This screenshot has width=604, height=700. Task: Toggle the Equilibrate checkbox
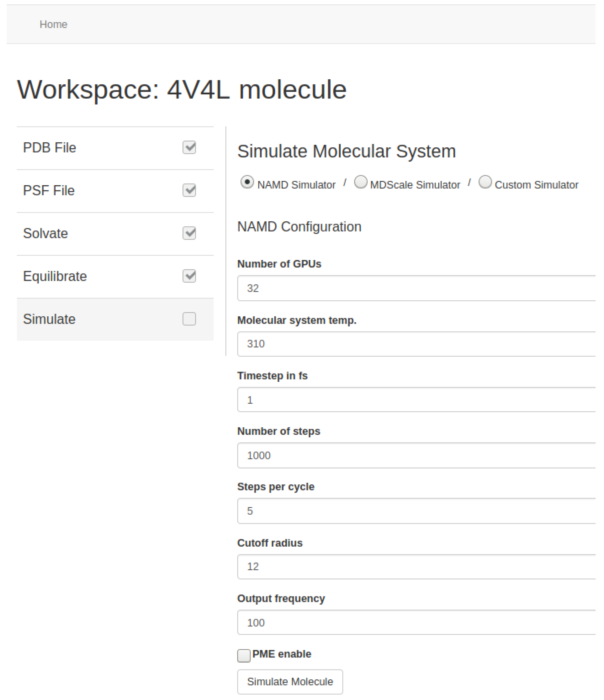[189, 276]
